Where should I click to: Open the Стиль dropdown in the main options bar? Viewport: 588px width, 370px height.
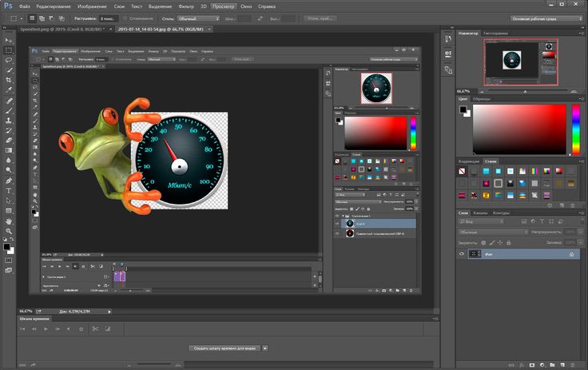coord(198,18)
